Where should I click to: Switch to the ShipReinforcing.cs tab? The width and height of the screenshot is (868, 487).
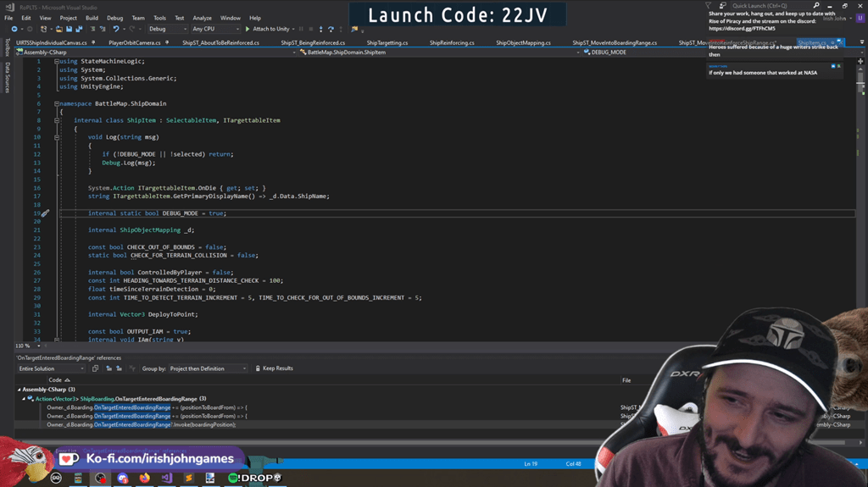[452, 42]
